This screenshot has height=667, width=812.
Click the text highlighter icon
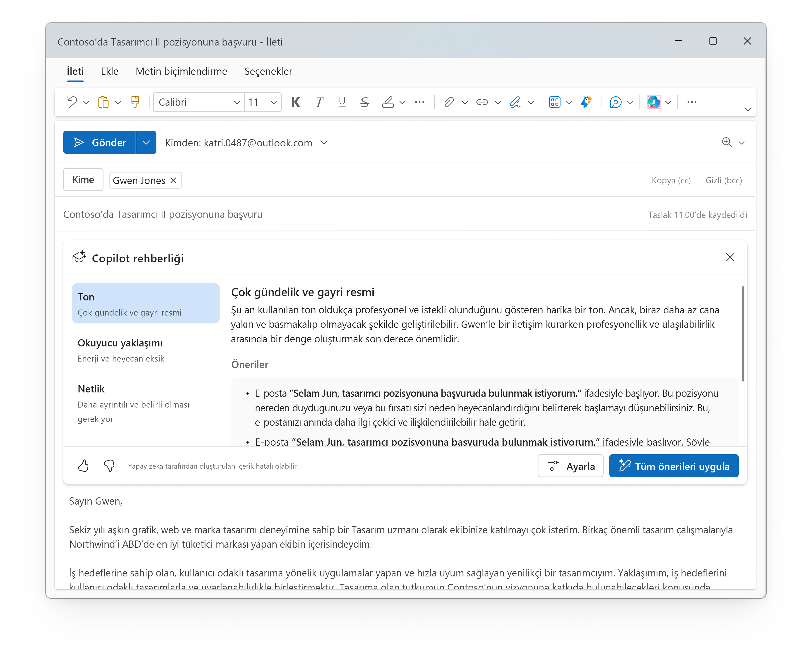[x=388, y=102]
